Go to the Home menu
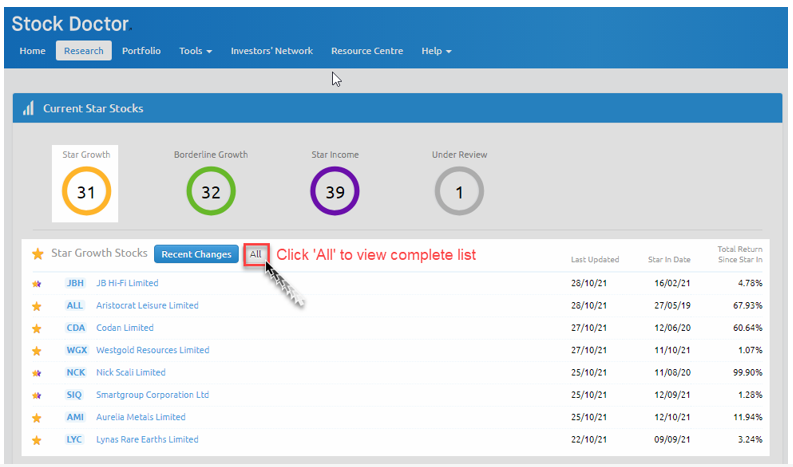The width and height of the screenshot is (793, 467). [32, 51]
